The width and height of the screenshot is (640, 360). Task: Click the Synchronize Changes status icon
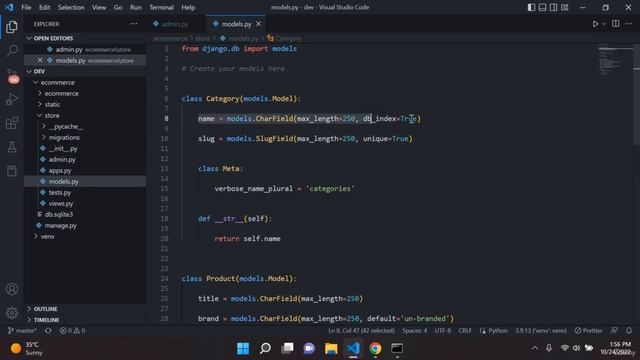click(48, 331)
